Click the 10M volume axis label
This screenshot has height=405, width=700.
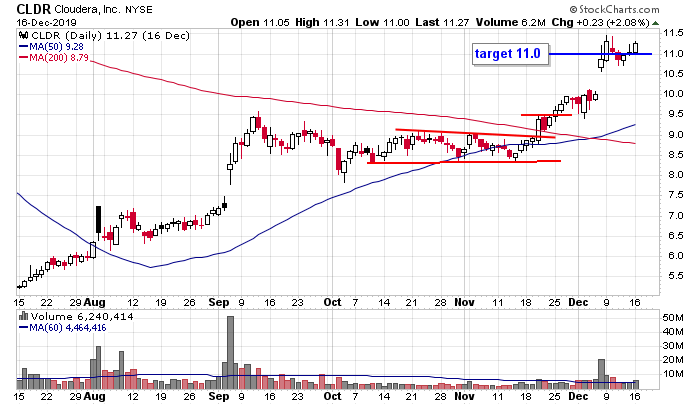tap(673, 373)
